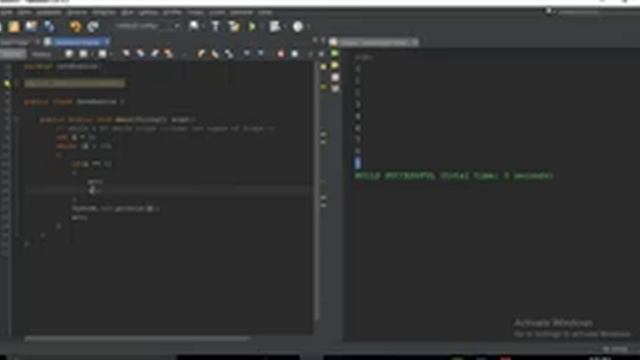This screenshot has height=360, width=640.
Task: Switch to the Source editor view
Action: (x=13, y=54)
